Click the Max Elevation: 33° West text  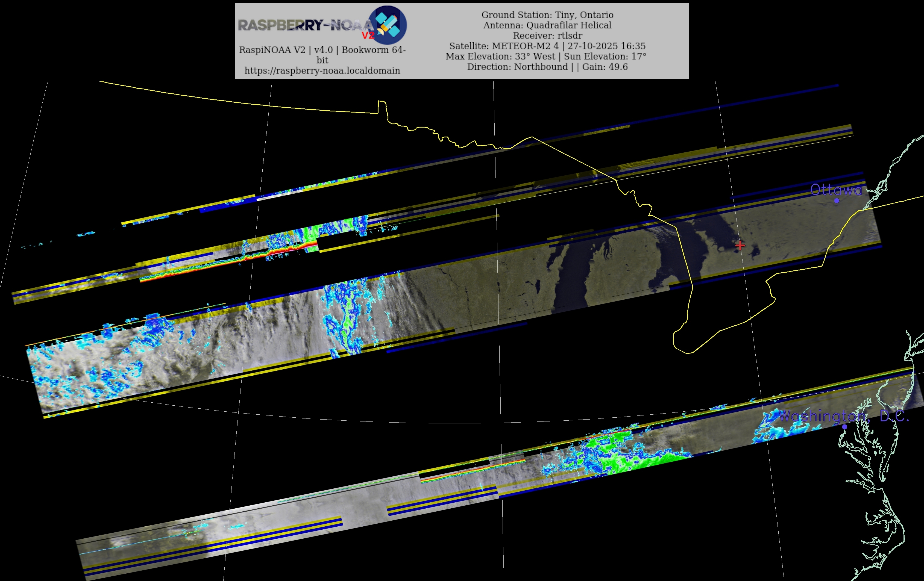[500, 56]
